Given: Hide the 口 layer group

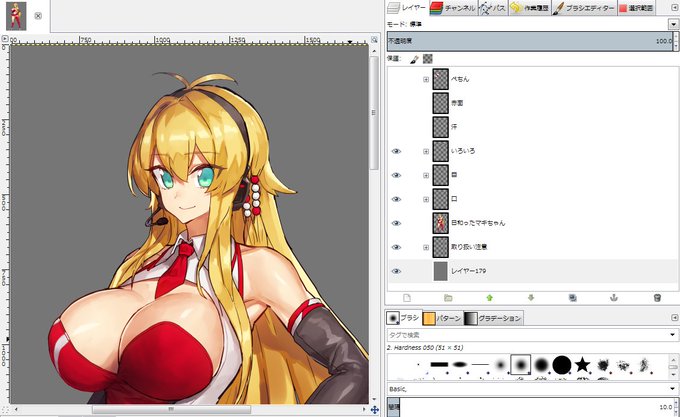Looking at the screenshot, I should point(396,199).
